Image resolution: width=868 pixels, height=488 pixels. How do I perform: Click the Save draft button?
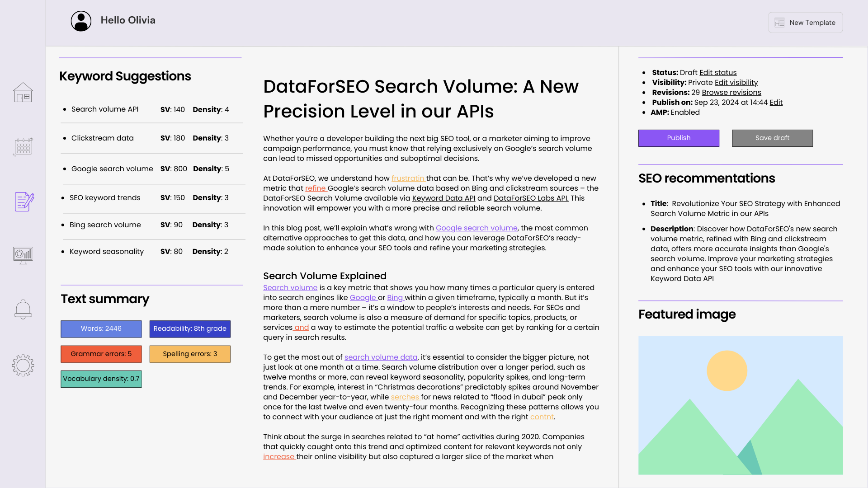point(772,138)
